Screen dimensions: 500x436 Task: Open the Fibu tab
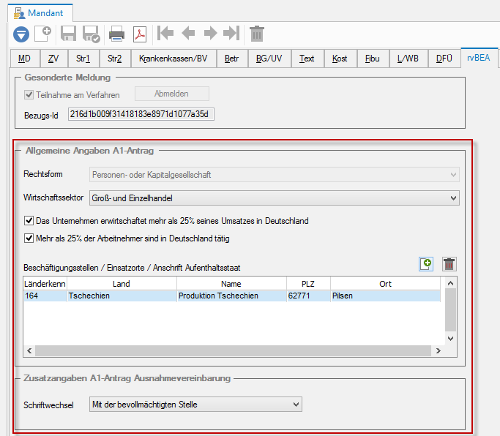pos(373,59)
